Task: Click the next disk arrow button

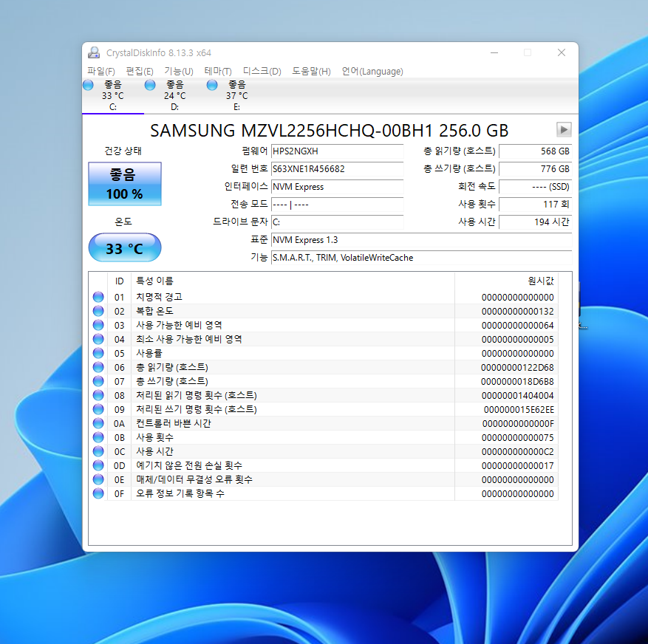Action: 564,130
